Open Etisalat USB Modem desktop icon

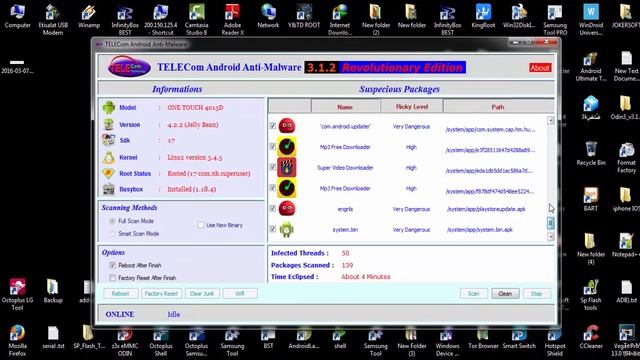coord(53,19)
